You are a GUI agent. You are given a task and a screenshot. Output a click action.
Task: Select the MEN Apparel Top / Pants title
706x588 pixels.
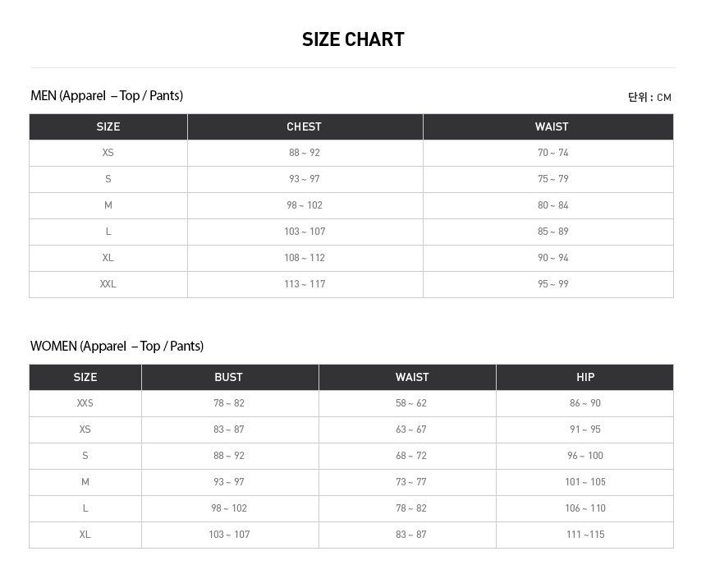coord(107,96)
